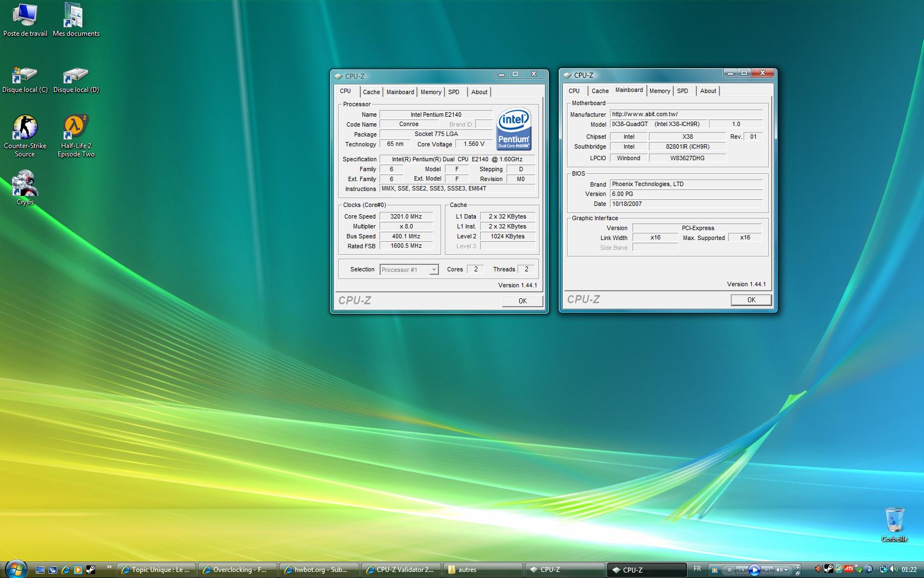The height and width of the screenshot is (578, 924).
Task: Switch to the Cache tab in left CPU-Z
Action: [x=371, y=92]
